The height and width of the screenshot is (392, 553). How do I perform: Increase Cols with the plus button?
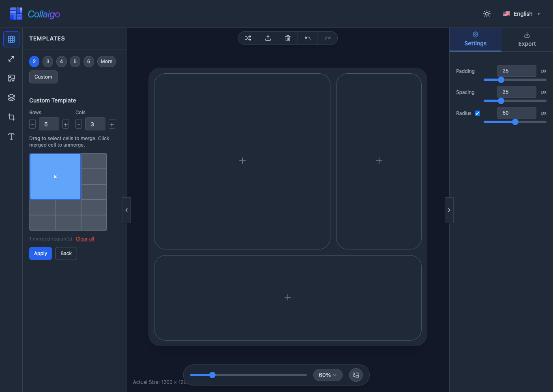click(112, 124)
